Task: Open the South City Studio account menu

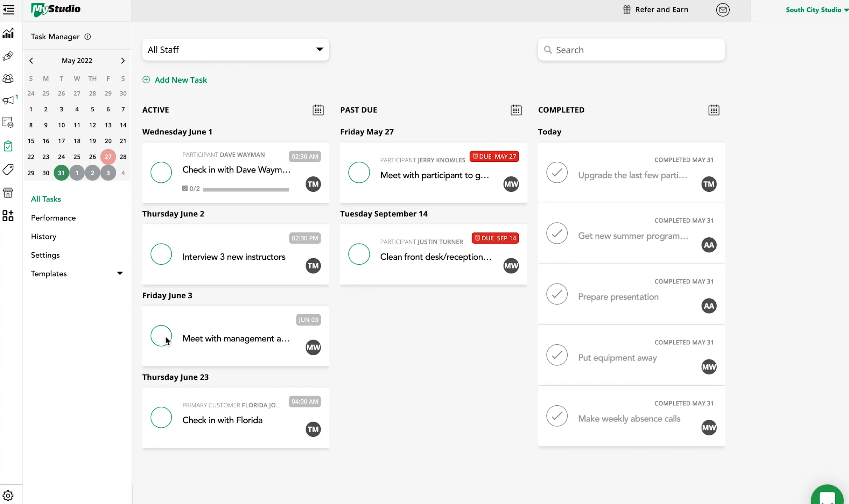Action: (x=816, y=9)
